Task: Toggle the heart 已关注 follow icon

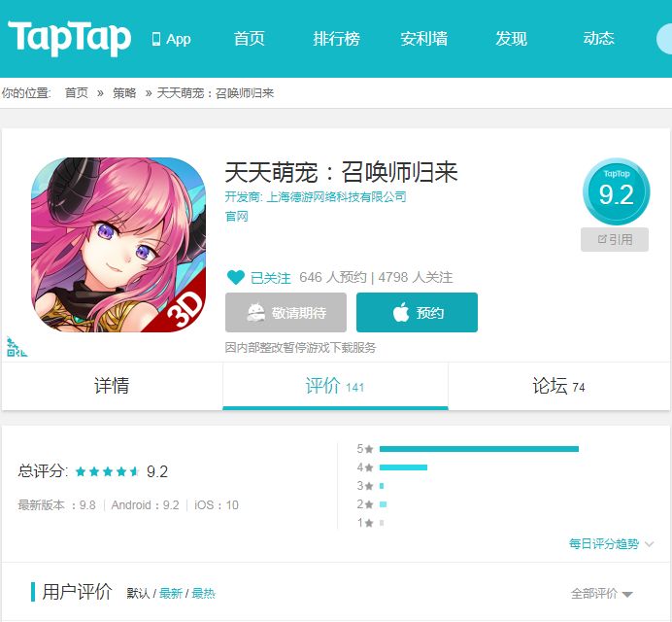Action: coord(235,277)
